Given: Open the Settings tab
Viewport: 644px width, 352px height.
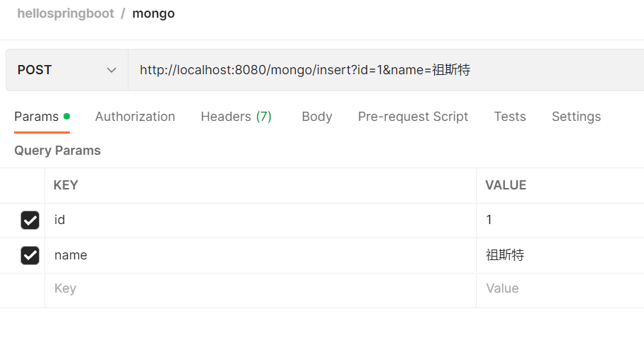Looking at the screenshot, I should coord(576,117).
